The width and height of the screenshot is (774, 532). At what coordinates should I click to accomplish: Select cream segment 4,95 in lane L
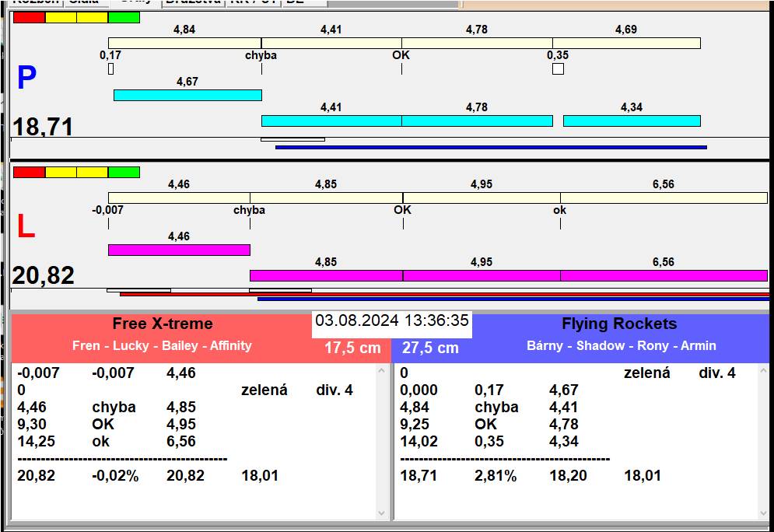click(482, 198)
